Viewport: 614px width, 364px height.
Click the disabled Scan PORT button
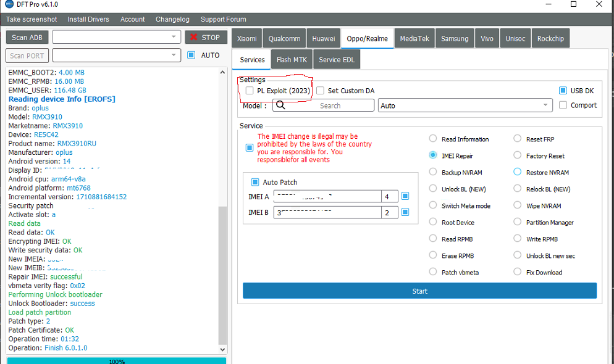coord(27,56)
